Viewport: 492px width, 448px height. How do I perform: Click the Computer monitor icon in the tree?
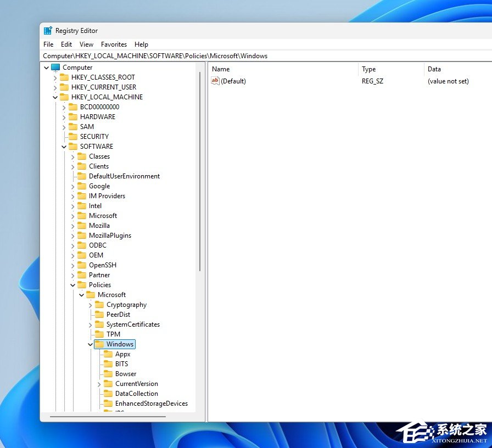pyautogui.click(x=55, y=68)
